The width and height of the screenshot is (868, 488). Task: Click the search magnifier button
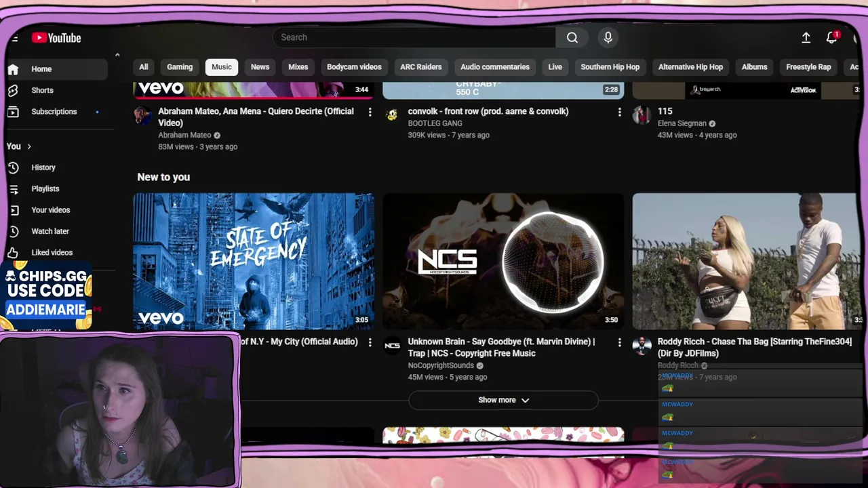click(x=572, y=37)
